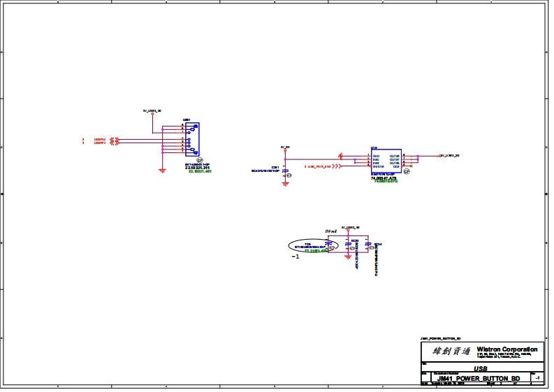The width and height of the screenshot is (554, 392).
Task: Select part number 74.00547.A79 under U18
Action: [384, 178]
